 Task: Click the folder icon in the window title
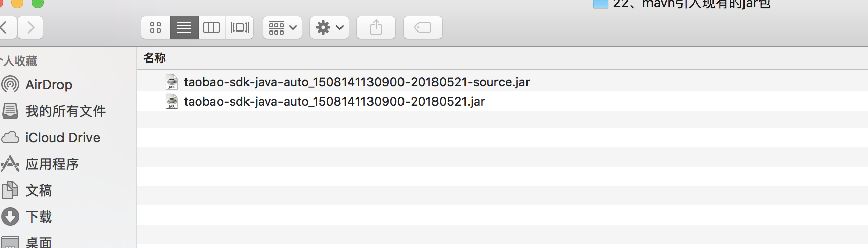tap(601, 4)
